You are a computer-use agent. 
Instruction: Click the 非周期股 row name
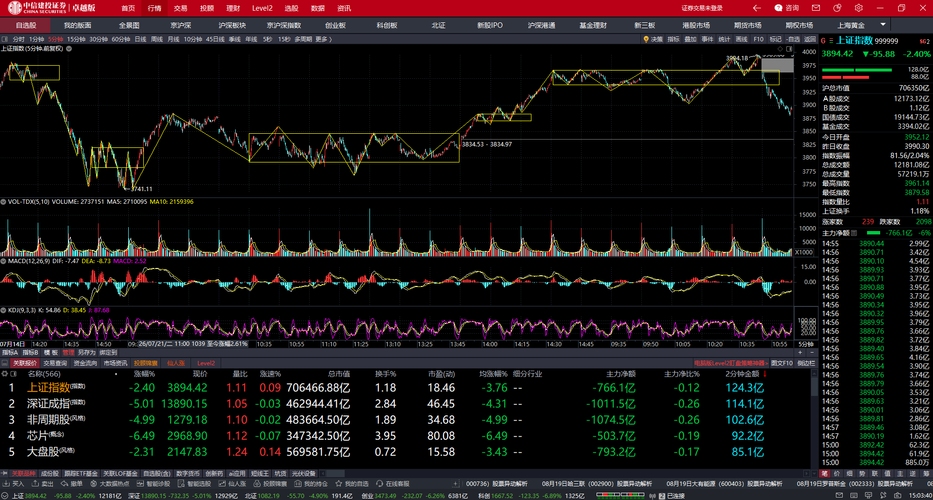(49, 420)
